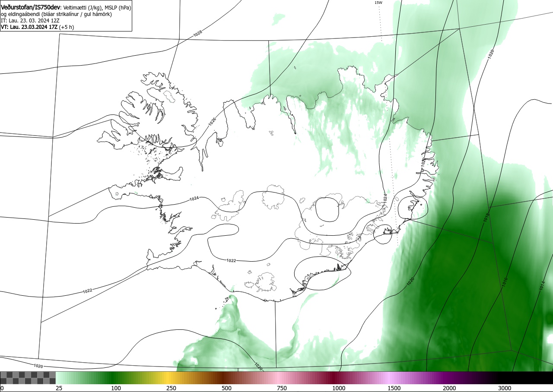Click the color bar tick label 1500

click(394, 388)
